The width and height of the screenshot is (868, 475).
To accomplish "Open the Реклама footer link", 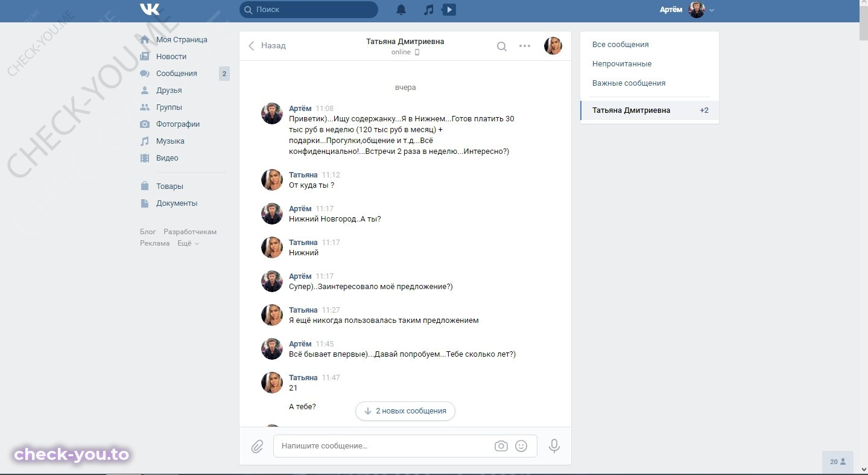I will (155, 243).
